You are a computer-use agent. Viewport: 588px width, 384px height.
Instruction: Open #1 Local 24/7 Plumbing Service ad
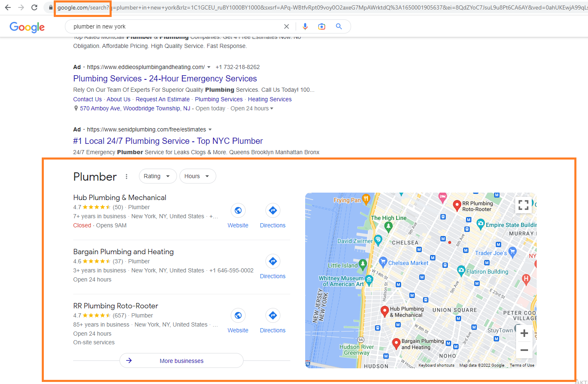(x=168, y=141)
